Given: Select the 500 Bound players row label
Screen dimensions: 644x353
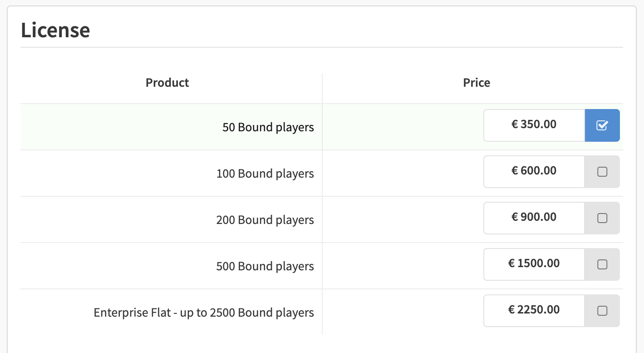Looking at the screenshot, I should pos(265,266).
